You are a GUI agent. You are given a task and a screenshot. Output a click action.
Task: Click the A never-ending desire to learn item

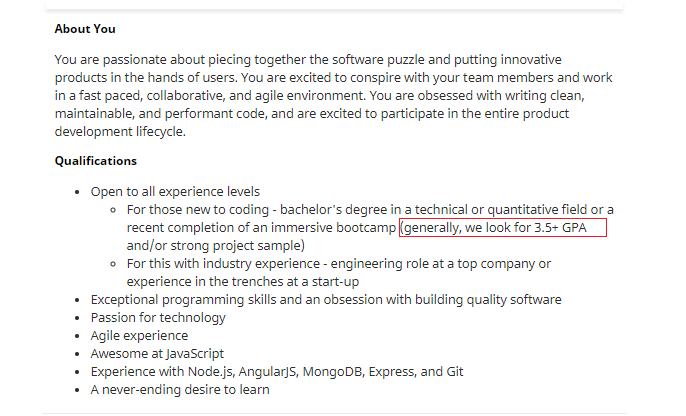tap(180, 389)
